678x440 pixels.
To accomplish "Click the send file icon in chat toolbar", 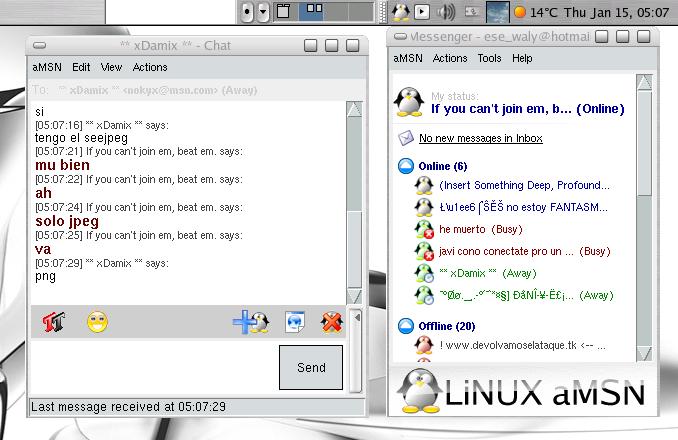I will pyautogui.click(x=295, y=322).
